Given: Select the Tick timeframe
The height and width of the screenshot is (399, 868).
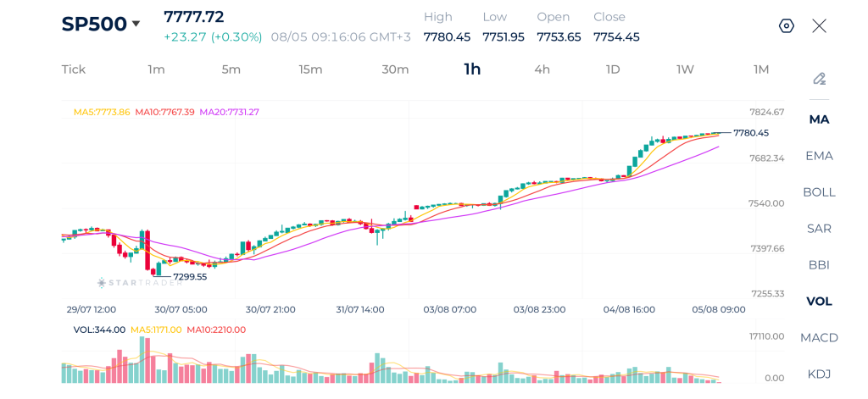Looking at the screenshot, I should pos(74,69).
